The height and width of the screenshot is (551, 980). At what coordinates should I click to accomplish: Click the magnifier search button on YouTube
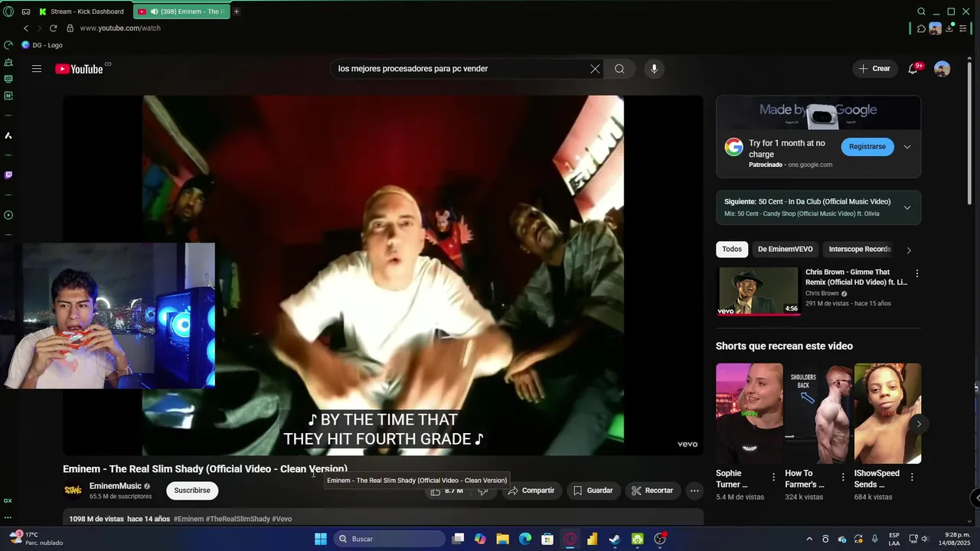pyautogui.click(x=619, y=69)
